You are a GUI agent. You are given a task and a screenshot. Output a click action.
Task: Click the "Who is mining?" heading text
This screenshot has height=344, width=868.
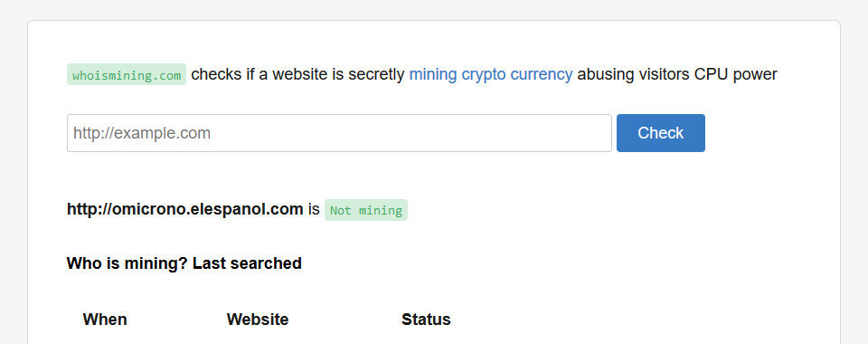pos(127,263)
